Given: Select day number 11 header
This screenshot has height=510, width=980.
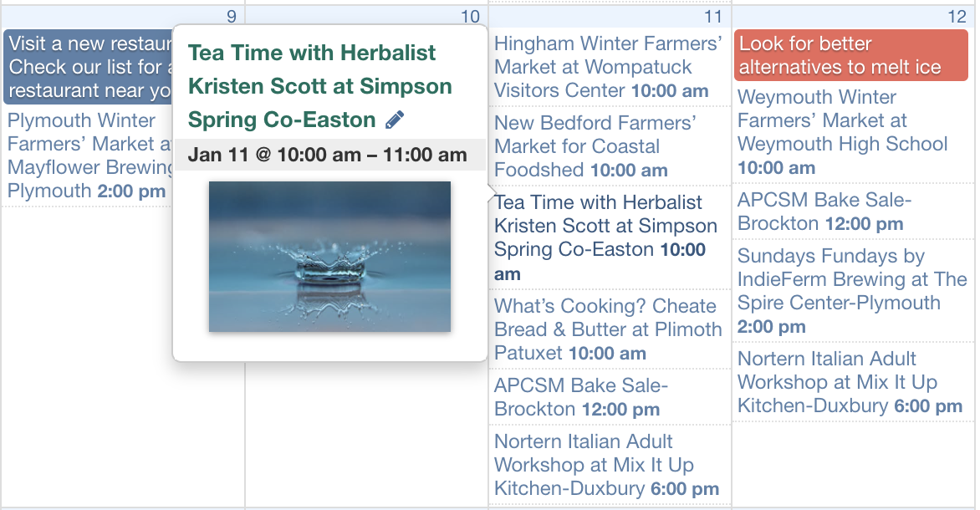Looking at the screenshot, I should click(x=712, y=17).
